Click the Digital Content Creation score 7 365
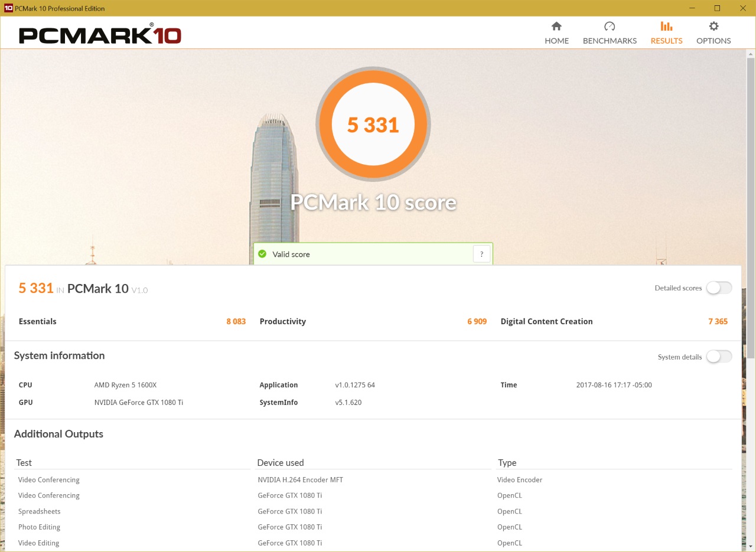 tap(718, 321)
